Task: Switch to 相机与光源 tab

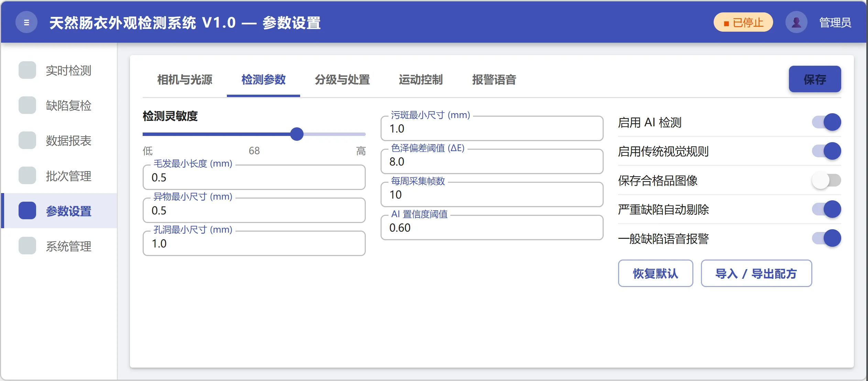Action: coord(185,80)
